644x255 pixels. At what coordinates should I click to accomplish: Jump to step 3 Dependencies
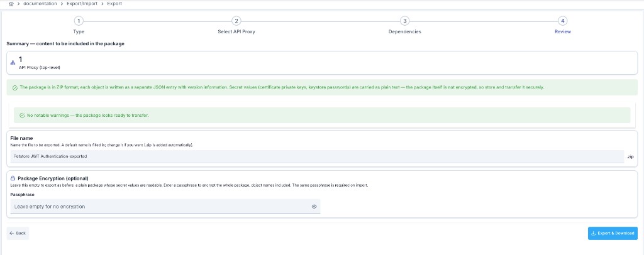pyautogui.click(x=404, y=25)
